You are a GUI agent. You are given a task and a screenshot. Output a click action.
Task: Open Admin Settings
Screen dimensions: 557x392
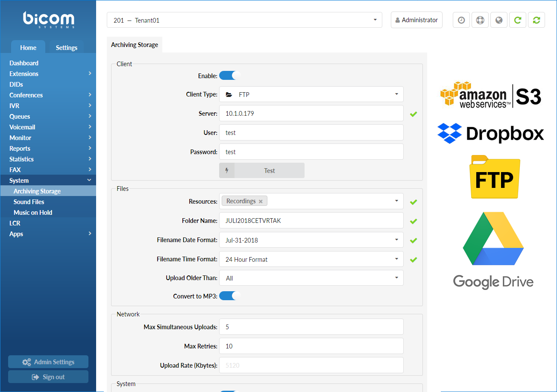pyautogui.click(x=48, y=362)
